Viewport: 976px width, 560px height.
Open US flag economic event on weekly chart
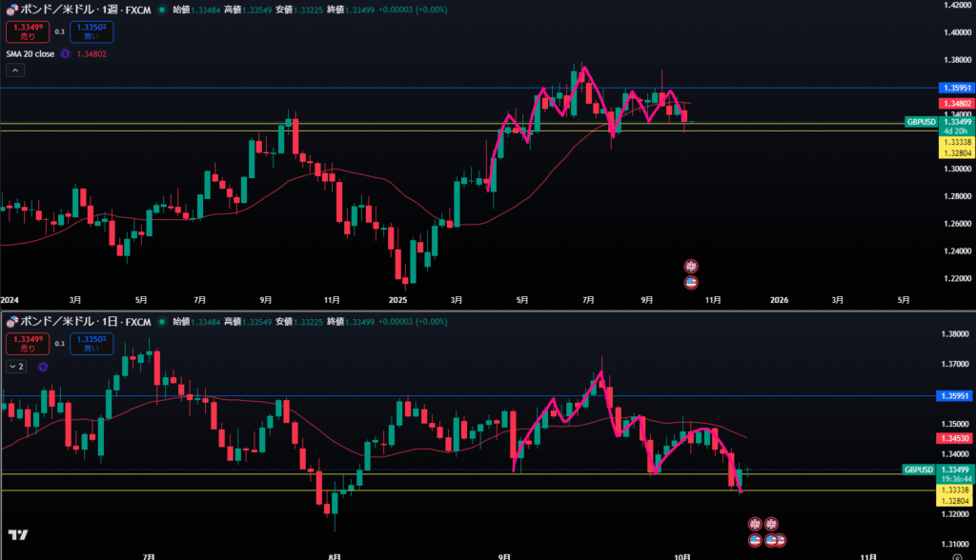692,282
